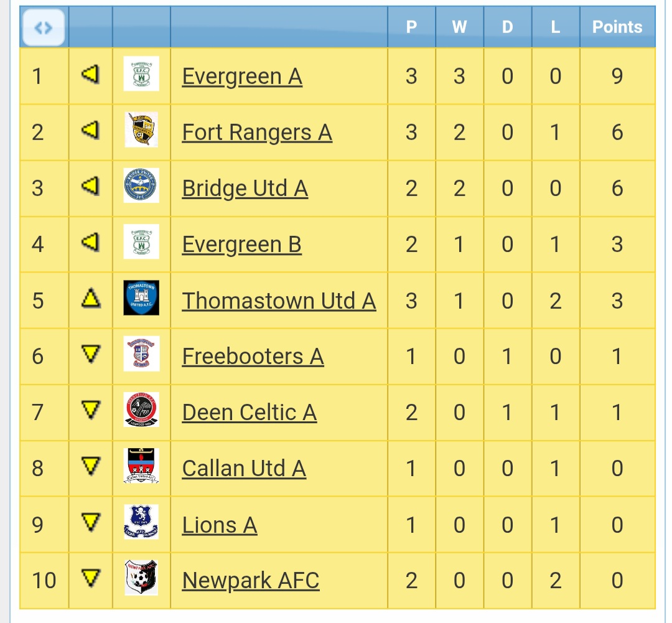
Task: Open the Fort Rangers A team link
Action: tap(257, 133)
